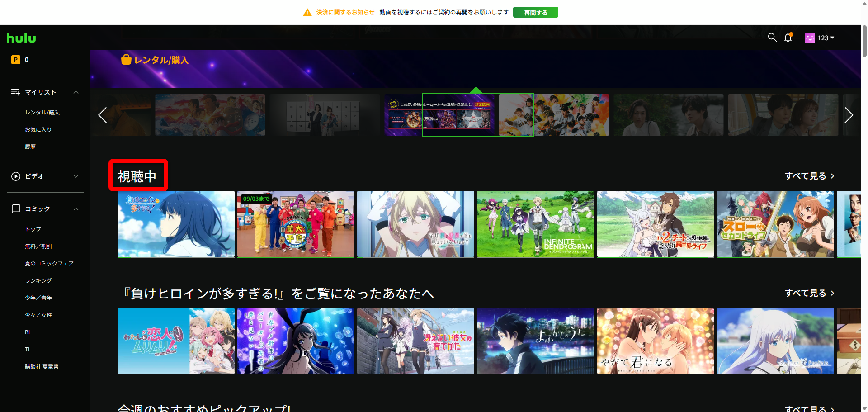Viewport: 868px width, 412px height.
Task: Click the P points badge
Action: [16, 60]
